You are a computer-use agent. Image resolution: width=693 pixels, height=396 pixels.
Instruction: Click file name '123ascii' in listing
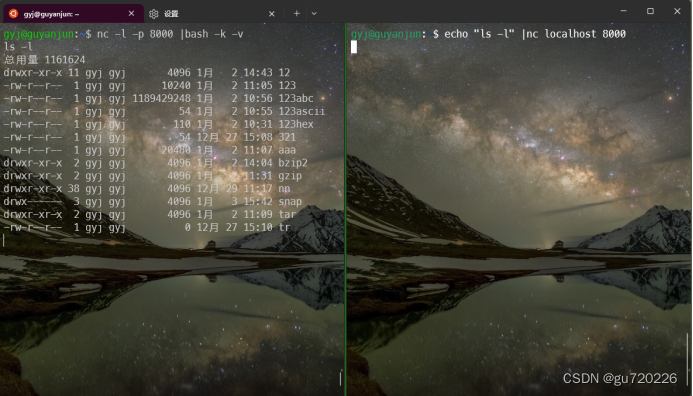coord(301,111)
